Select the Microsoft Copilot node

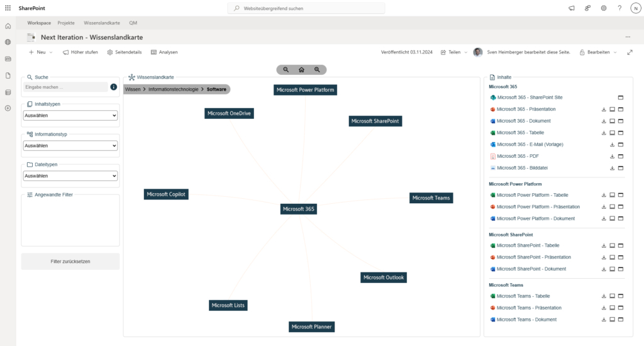(166, 194)
